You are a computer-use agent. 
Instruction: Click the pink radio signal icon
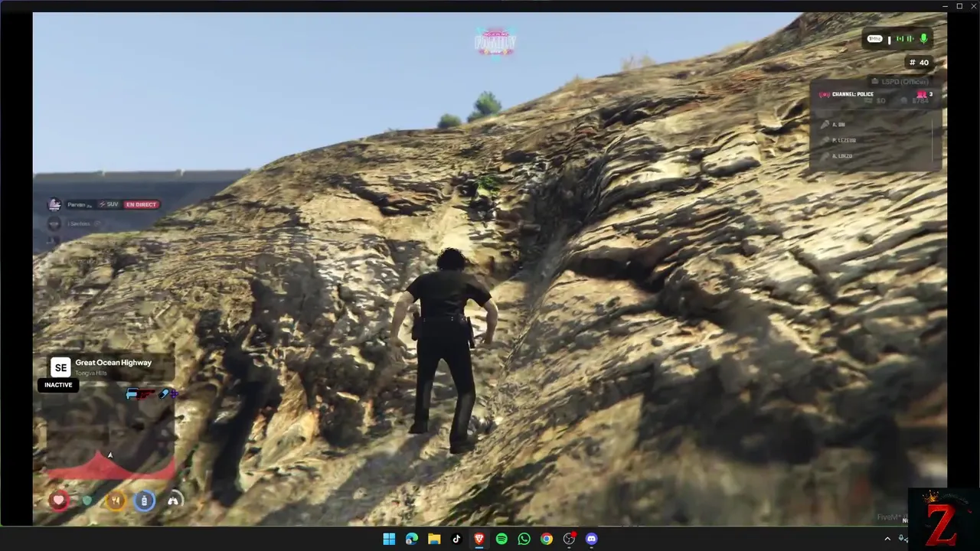[824, 94]
